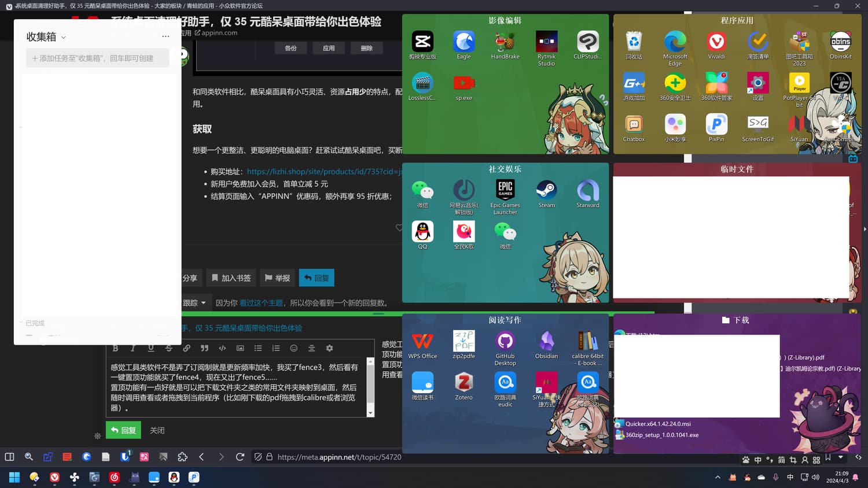
Task: Open the PotPlayer 64 bit shortcut
Action: [799, 84]
